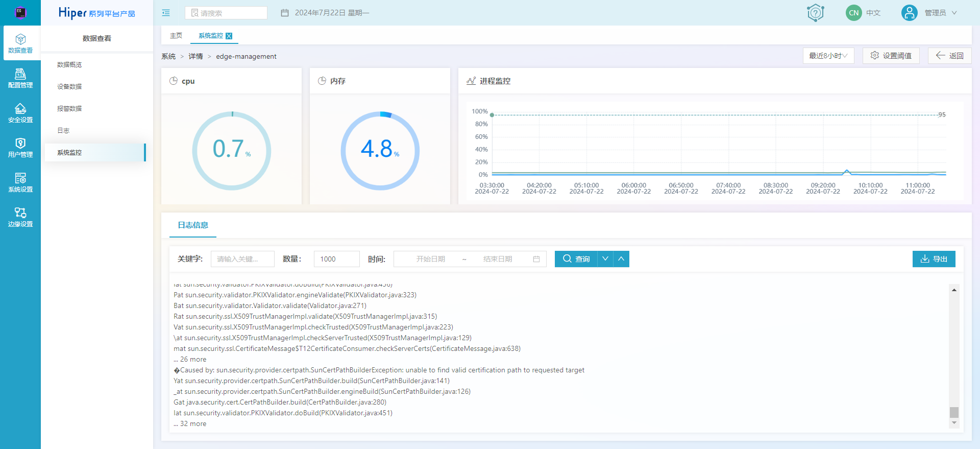The height and width of the screenshot is (449, 980).
Task: Click the '... 26 more' log line
Action: point(190,360)
